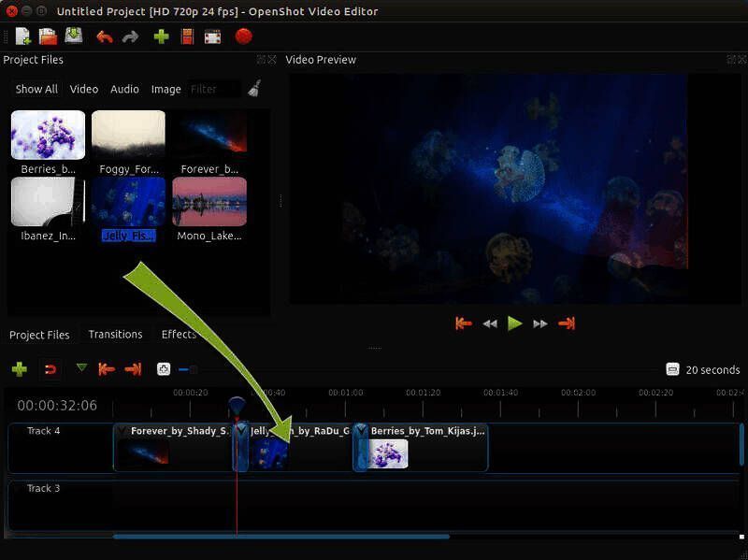The width and height of the screenshot is (748, 560).
Task: Open the Jelly Fish clip menu arrow
Action: (242, 431)
